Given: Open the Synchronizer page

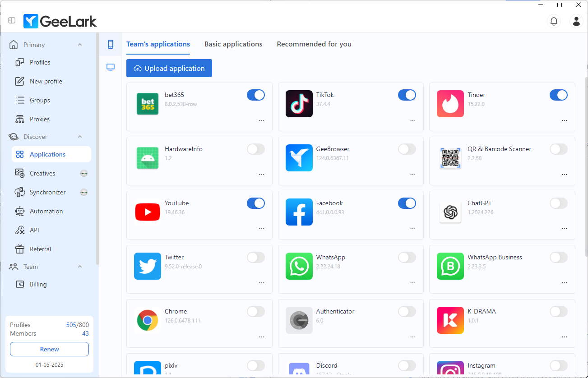Looking at the screenshot, I should (x=51, y=192).
